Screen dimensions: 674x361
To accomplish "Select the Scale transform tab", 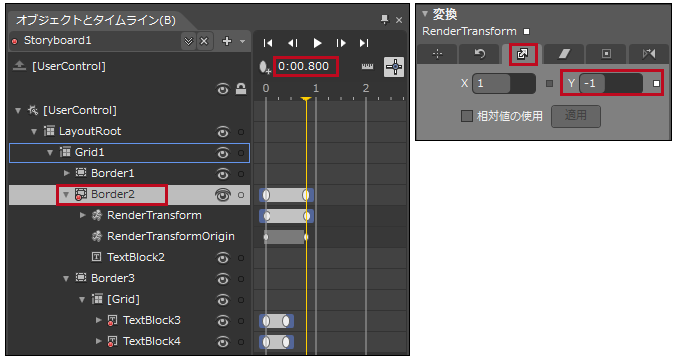I will coord(522,54).
